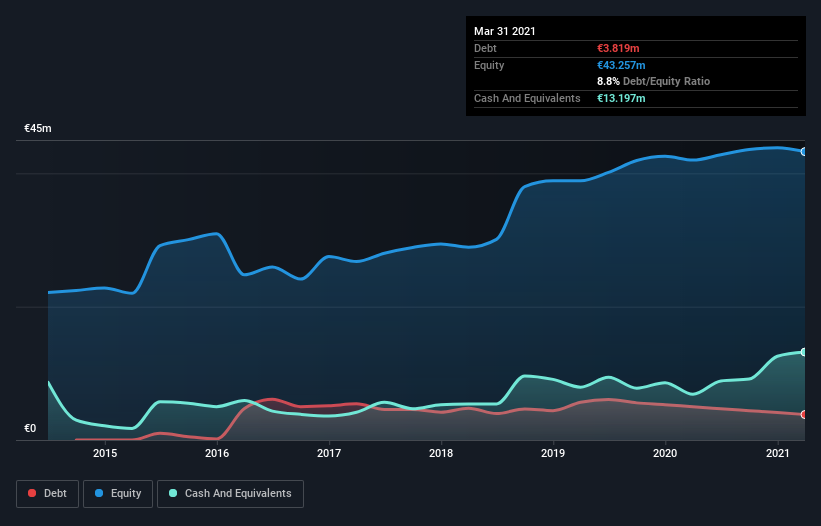Image resolution: width=821 pixels, height=526 pixels.
Task: Click the €13.197m cash value in tooltip
Action: click(x=621, y=98)
